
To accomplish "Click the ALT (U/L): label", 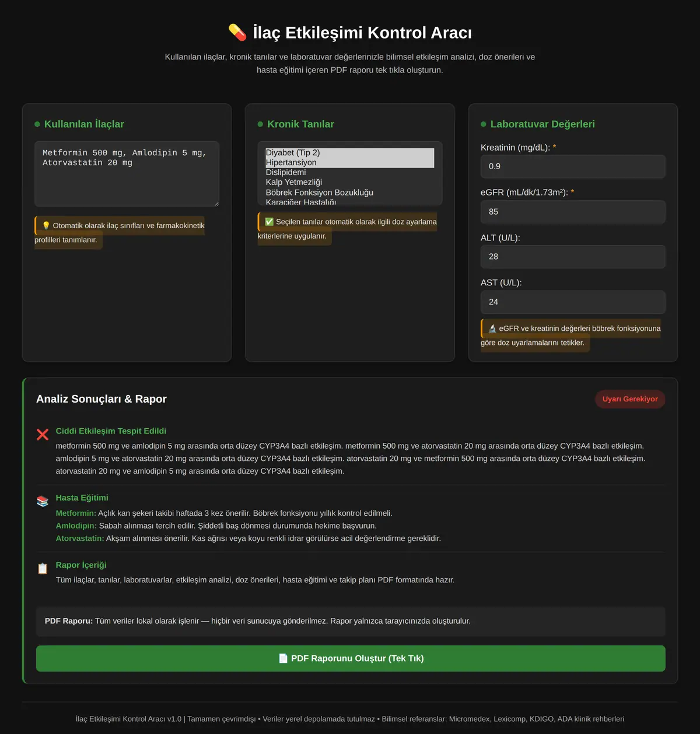I will (x=501, y=238).
